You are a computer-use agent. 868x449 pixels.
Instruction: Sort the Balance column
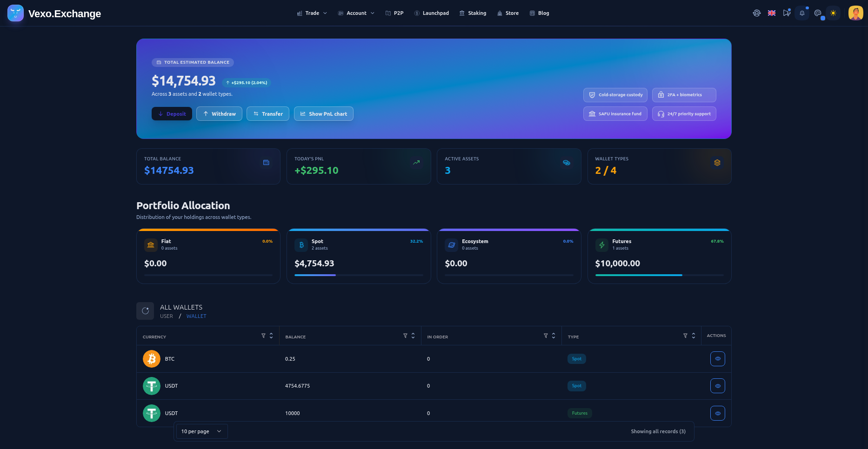pos(413,336)
